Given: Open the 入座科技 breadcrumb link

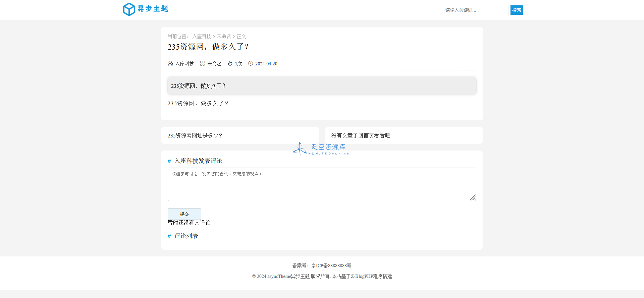Looking at the screenshot, I should tap(202, 36).
